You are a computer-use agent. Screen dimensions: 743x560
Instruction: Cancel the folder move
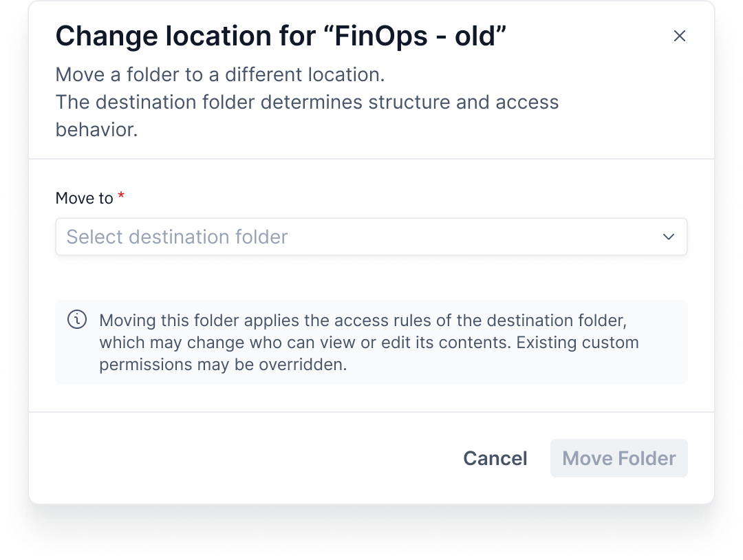coord(495,458)
